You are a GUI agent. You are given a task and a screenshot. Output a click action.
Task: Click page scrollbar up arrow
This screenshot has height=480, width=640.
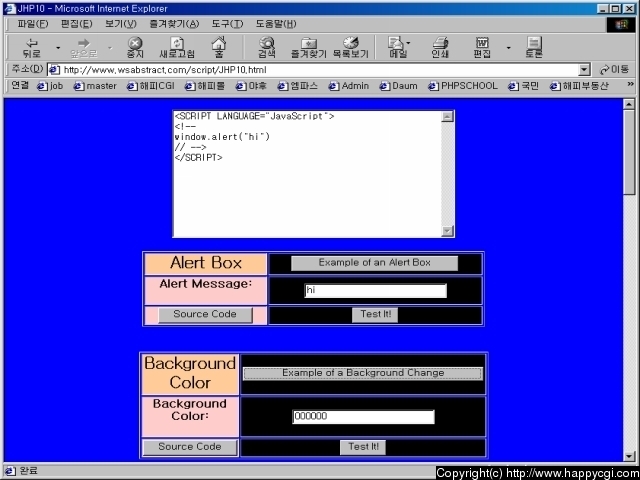point(629,104)
